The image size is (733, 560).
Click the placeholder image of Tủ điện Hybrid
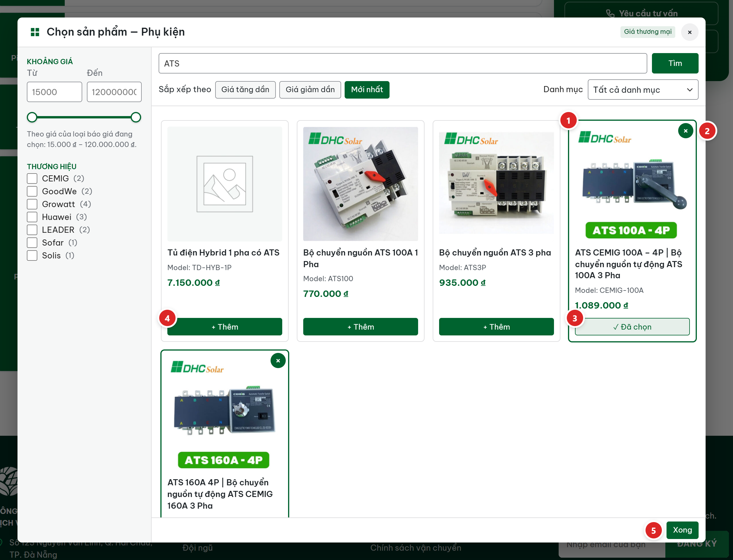click(x=225, y=184)
